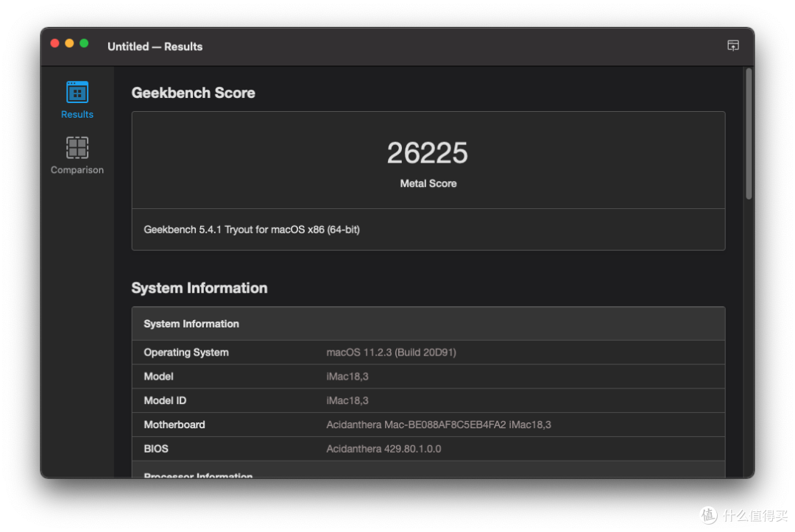Click the iMac18,3 Model value
Viewport: 795px width, 532px height.
click(x=347, y=377)
